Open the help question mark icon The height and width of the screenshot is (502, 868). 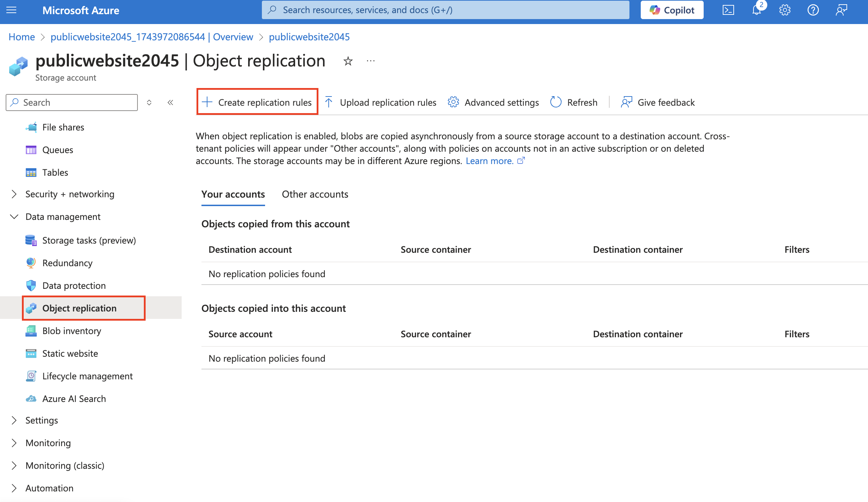(x=813, y=10)
